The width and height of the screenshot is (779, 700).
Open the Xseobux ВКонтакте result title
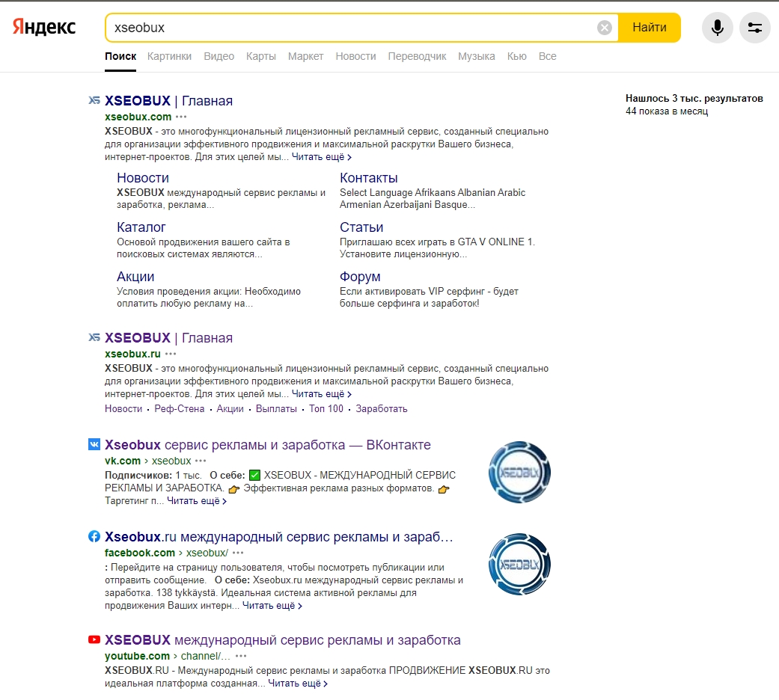click(268, 444)
